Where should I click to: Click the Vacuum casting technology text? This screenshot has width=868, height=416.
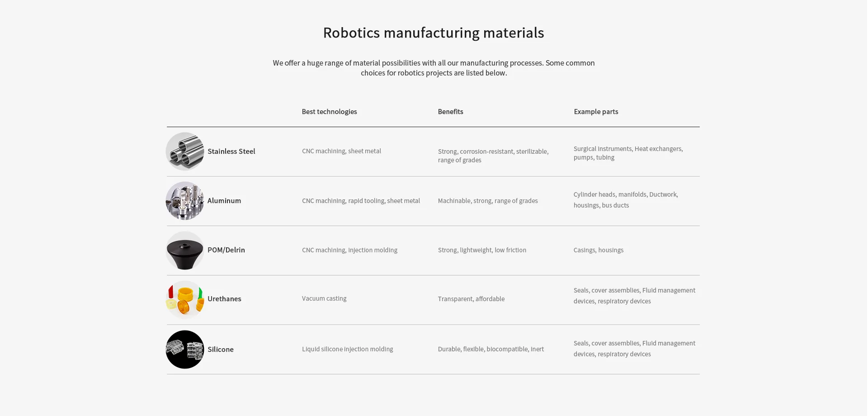tap(324, 298)
